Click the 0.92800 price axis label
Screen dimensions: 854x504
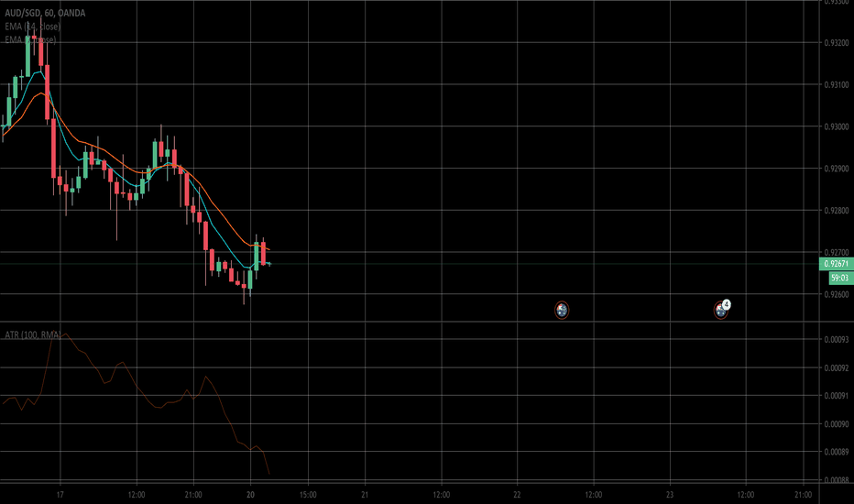(836, 211)
